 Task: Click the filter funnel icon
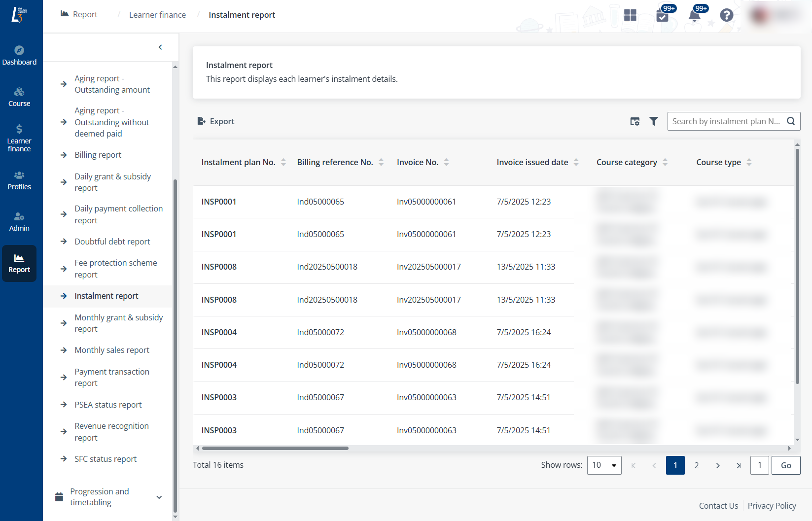pos(653,121)
